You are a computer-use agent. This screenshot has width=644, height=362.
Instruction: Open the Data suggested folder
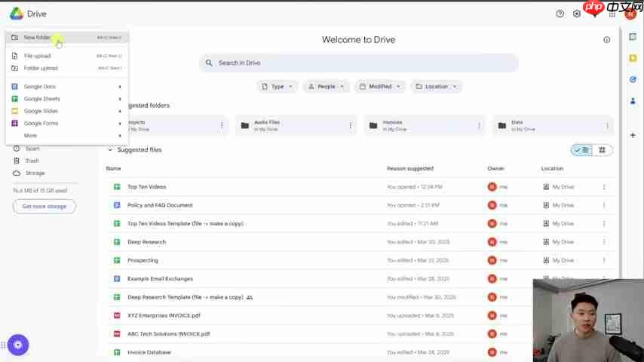(x=554, y=125)
